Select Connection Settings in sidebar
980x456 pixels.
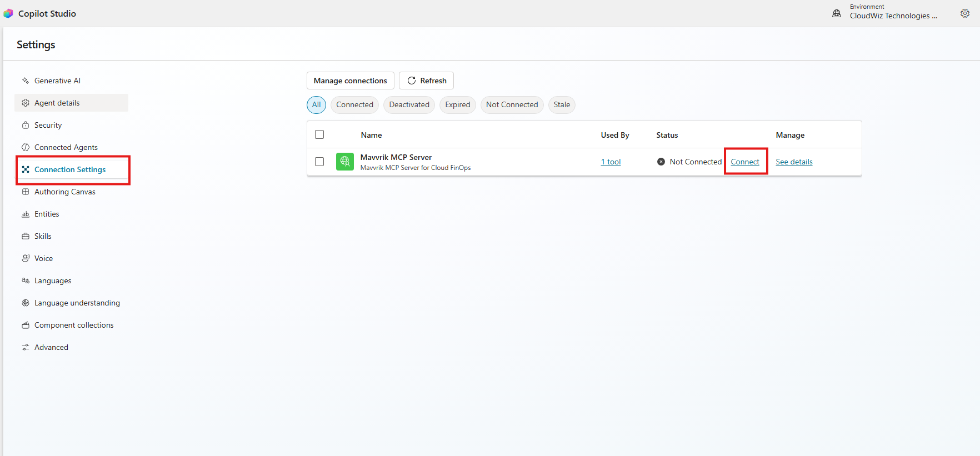click(x=71, y=169)
